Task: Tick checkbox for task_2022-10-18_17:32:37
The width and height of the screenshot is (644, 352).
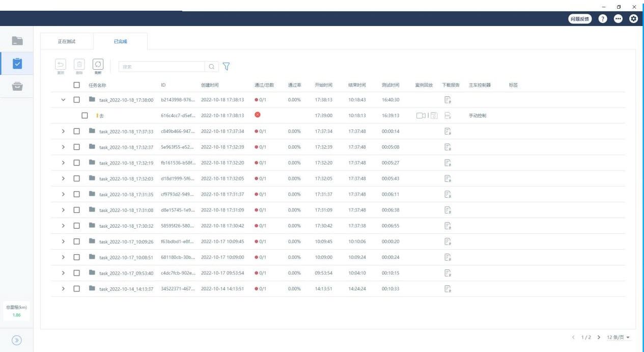Action: coord(77,147)
